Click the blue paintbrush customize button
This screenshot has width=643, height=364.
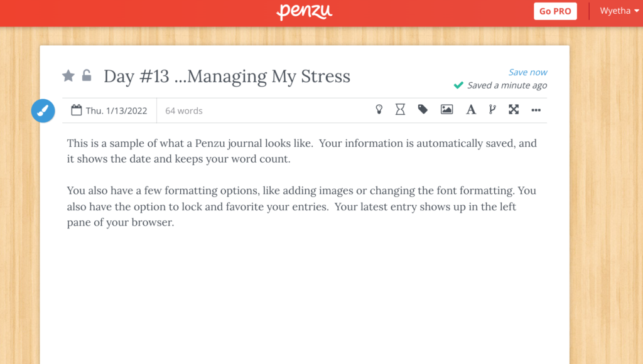point(43,111)
